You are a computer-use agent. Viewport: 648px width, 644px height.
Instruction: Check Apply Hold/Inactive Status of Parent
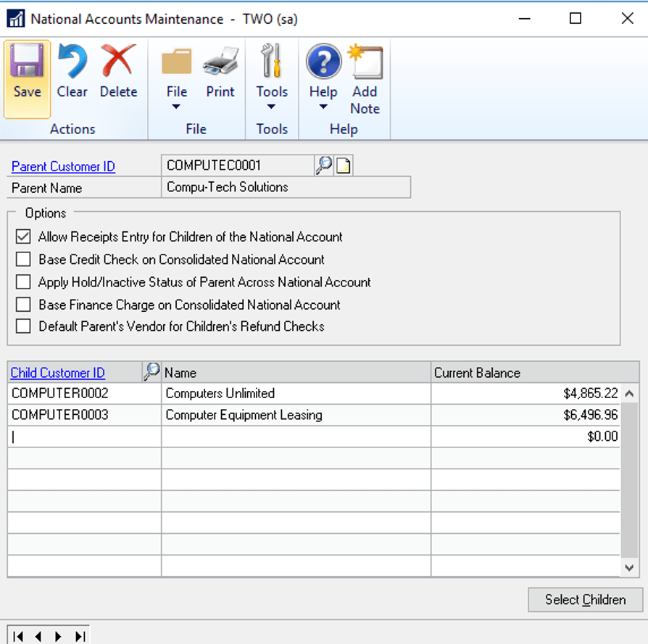24,282
